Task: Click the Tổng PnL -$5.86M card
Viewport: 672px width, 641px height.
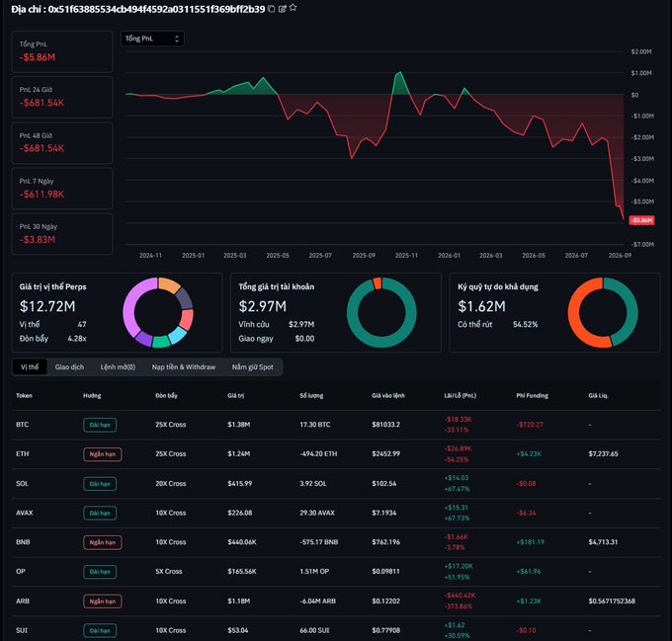Action: point(62,51)
